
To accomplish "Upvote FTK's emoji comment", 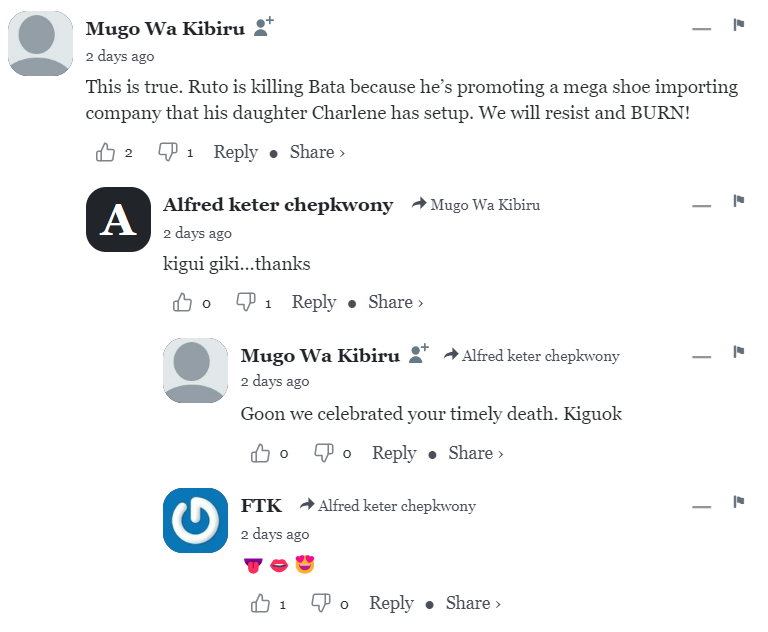I will coord(261,604).
